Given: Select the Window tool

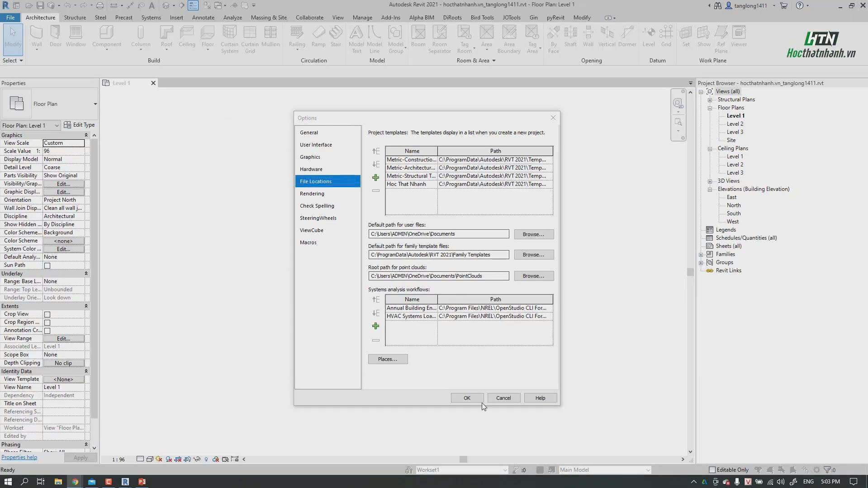Looking at the screenshot, I should tap(76, 37).
